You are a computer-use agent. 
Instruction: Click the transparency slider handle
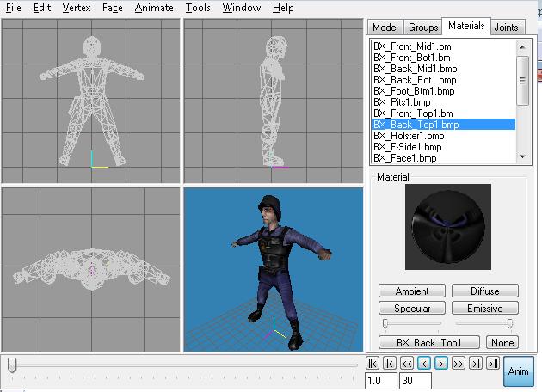pyautogui.click(x=510, y=323)
